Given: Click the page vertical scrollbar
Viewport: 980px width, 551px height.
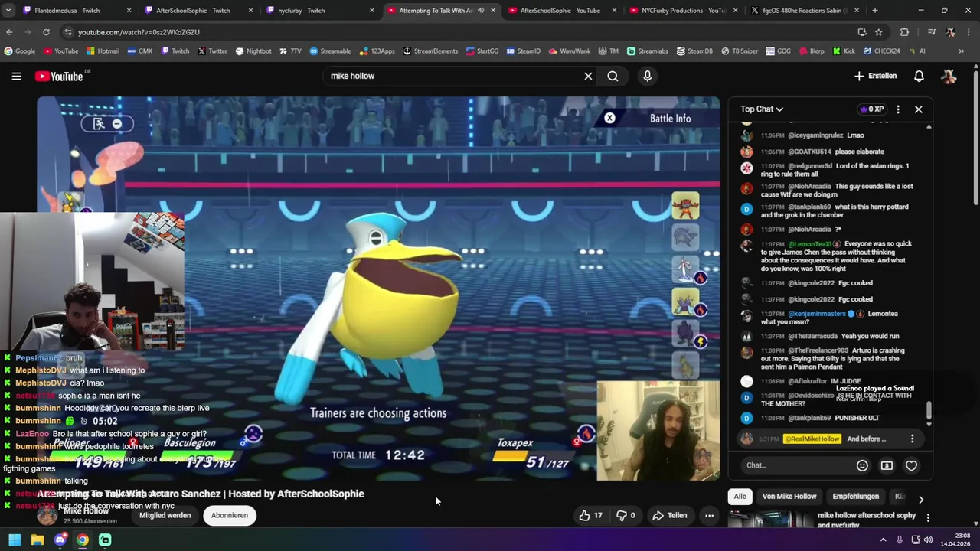Looking at the screenshot, I should tap(975, 138).
